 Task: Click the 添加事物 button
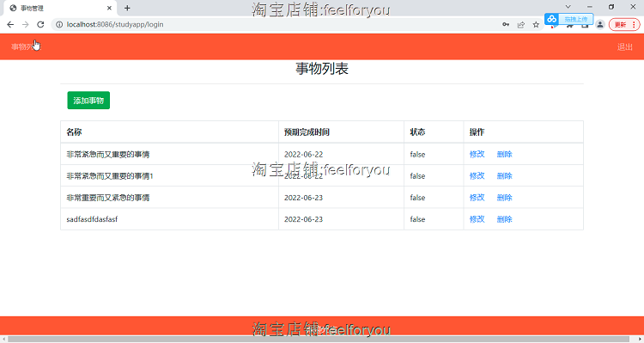(x=88, y=101)
